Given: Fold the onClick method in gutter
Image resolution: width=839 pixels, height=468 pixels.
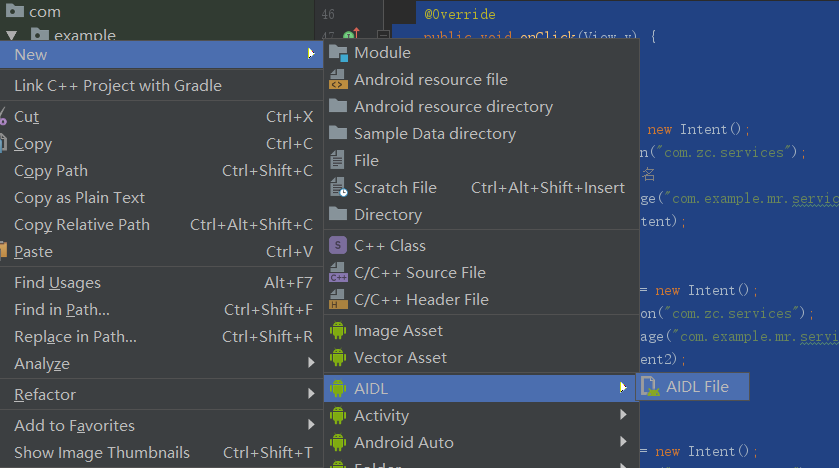Looking at the screenshot, I should click(383, 35).
